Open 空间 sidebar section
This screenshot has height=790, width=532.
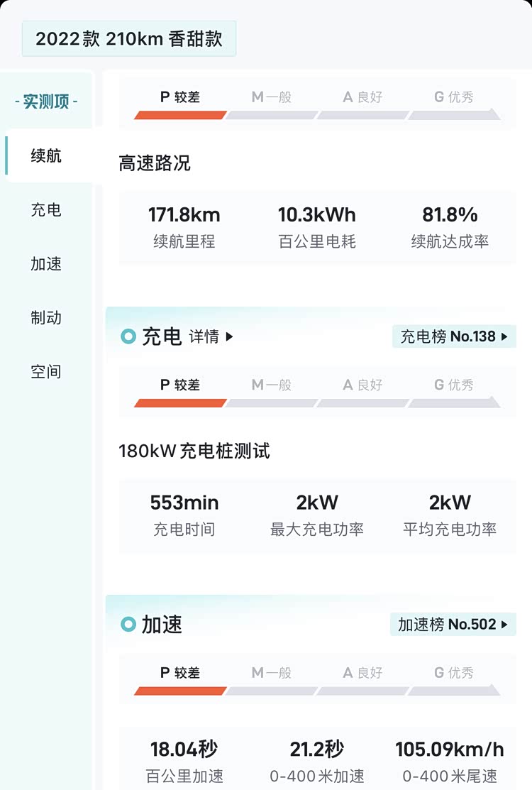pyautogui.click(x=46, y=371)
